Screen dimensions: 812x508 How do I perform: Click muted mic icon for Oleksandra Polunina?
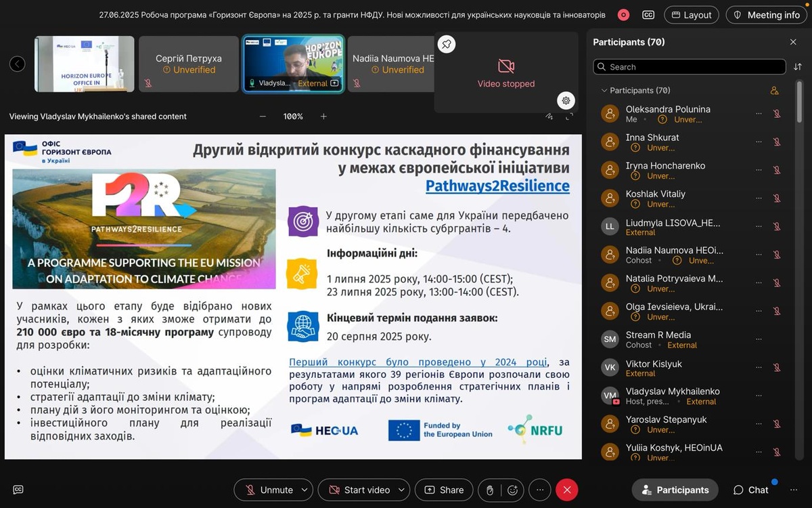[777, 114]
